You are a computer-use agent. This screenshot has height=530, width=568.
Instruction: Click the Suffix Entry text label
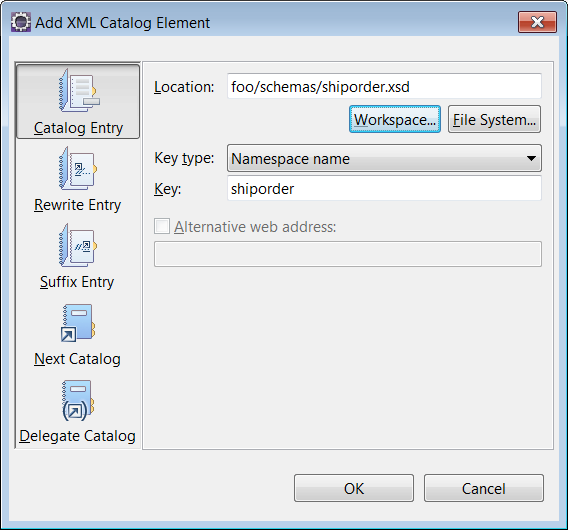point(77,282)
